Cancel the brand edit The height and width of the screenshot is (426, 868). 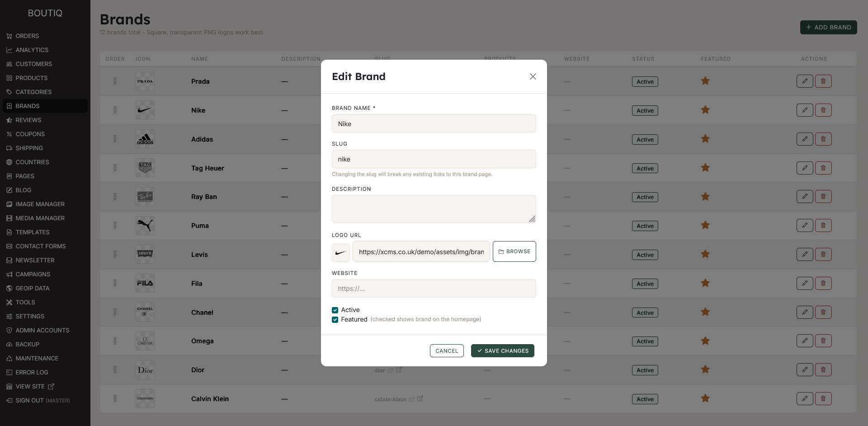(x=447, y=351)
